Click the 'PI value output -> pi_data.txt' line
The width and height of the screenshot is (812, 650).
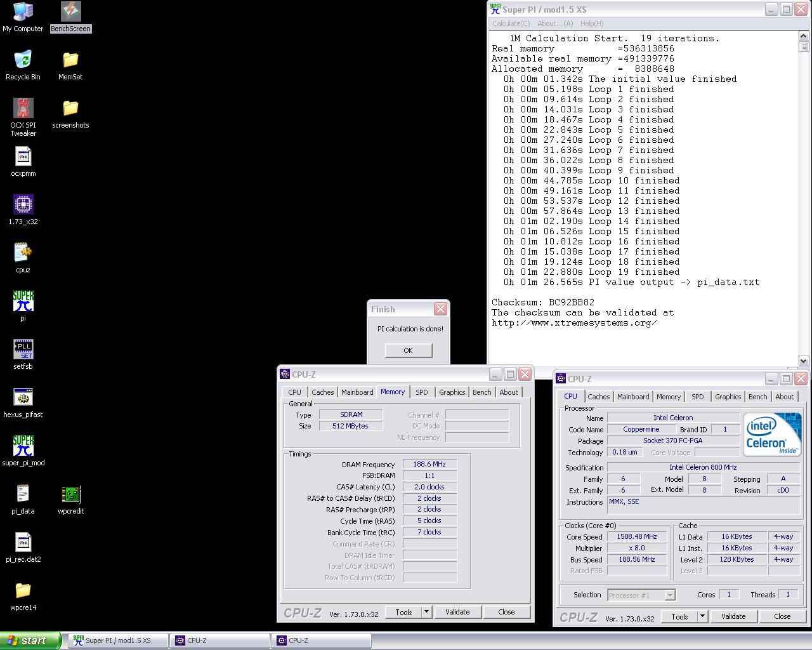pos(631,282)
